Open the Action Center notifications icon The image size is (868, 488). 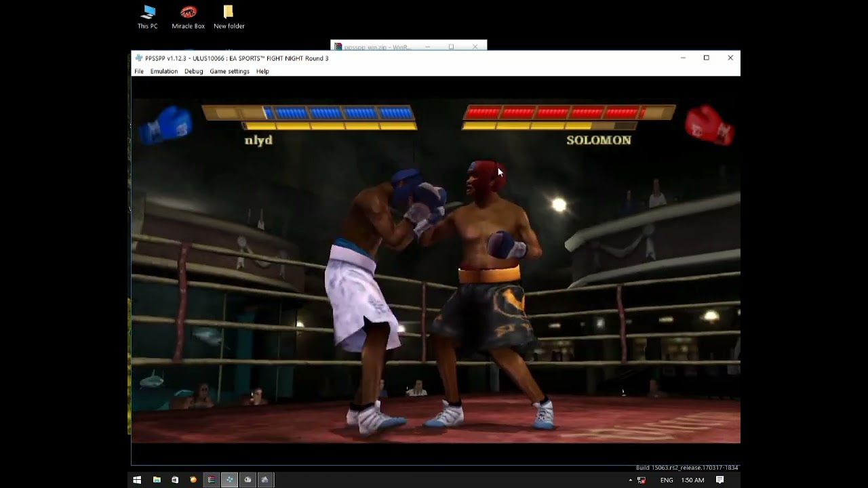(720, 480)
